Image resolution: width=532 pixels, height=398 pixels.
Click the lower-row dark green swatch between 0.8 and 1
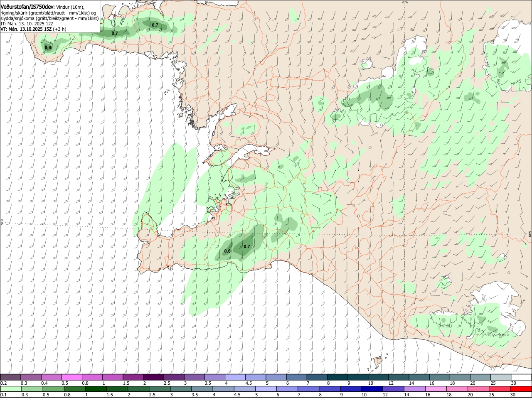74,389
